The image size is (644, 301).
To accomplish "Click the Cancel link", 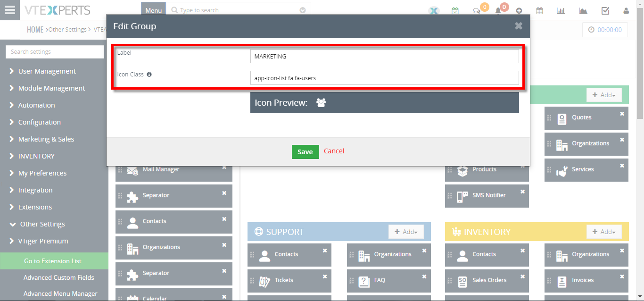I will [334, 151].
